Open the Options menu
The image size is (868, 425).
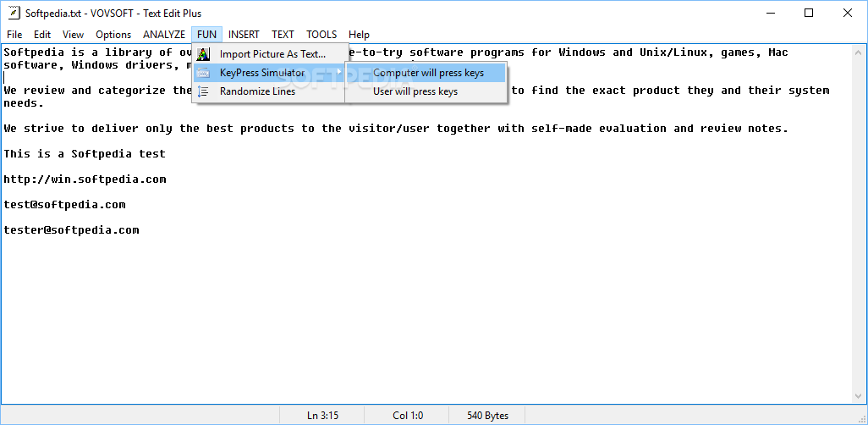click(113, 35)
